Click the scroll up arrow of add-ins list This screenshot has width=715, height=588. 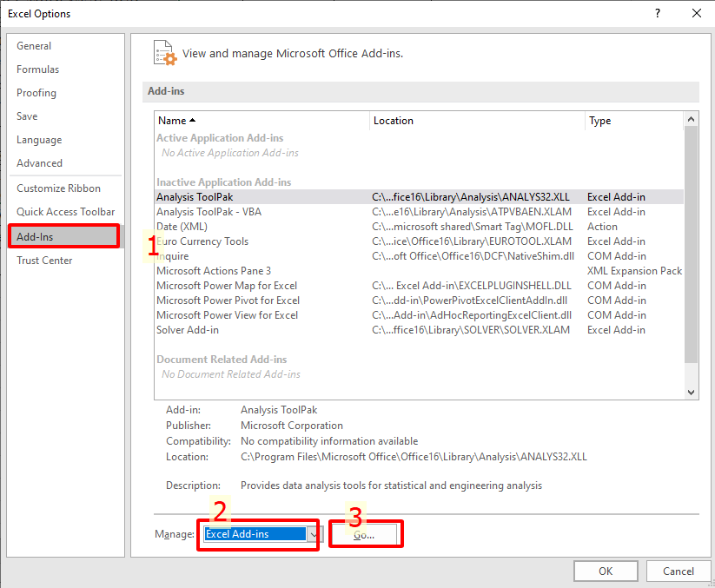pyautogui.click(x=691, y=119)
